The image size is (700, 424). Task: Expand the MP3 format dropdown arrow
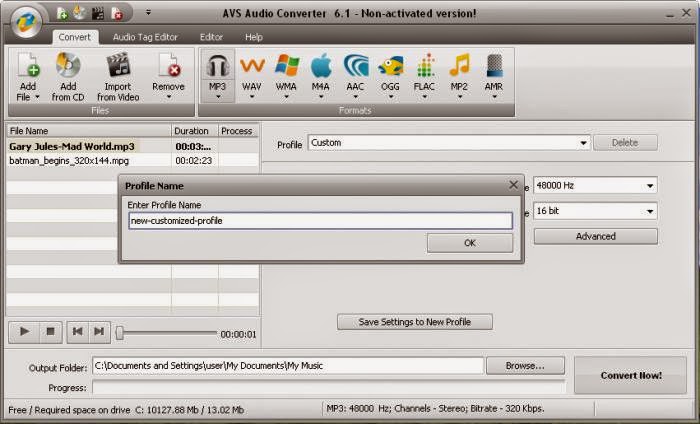[218, 96]
